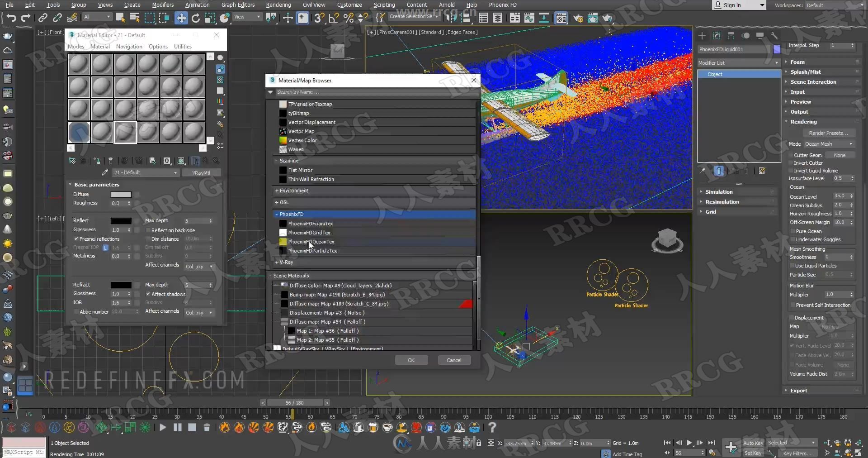Click Go to End playback icon
868x458 pixels.
click(711, 443)
